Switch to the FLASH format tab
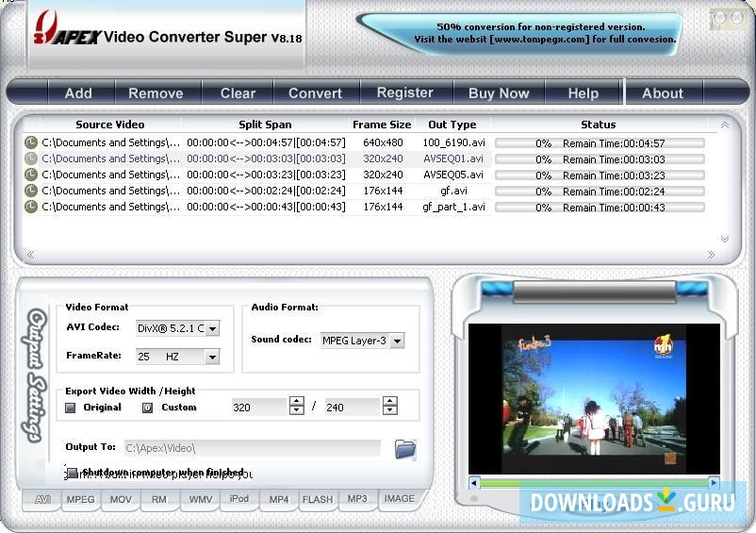 [318, 500]
